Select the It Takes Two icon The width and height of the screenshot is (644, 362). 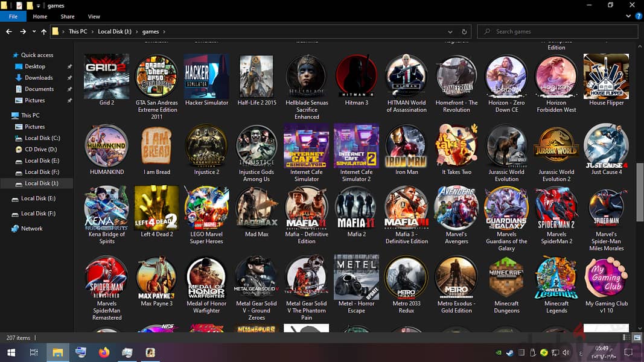[456, 145]
